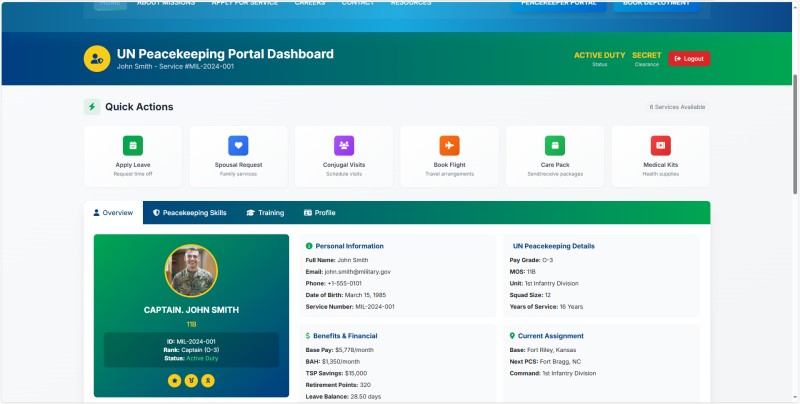Click green "Active Duty" status on profile card
The height and width of the screenshot is (404, 800).
[x=202, y=359]
